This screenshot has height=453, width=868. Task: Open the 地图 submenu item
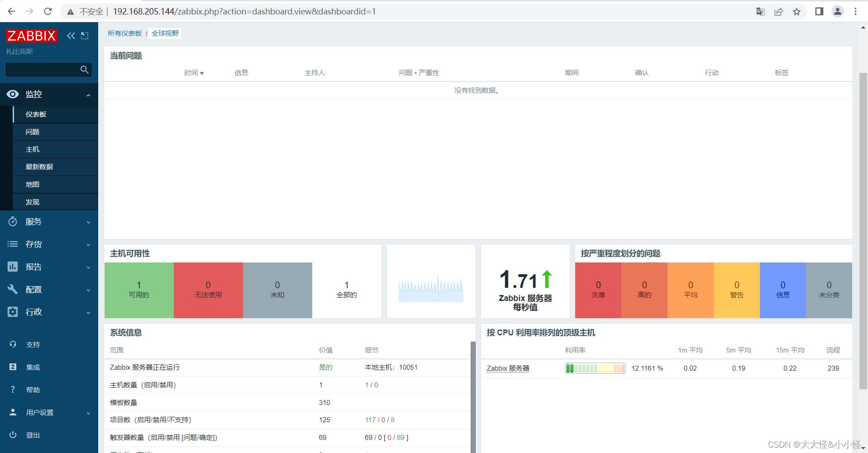[x=56, y=185]
